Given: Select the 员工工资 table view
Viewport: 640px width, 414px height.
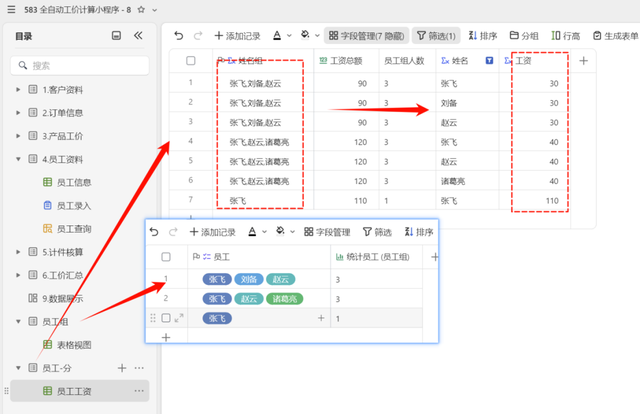Looking at the screenshot, I should 80,391.
